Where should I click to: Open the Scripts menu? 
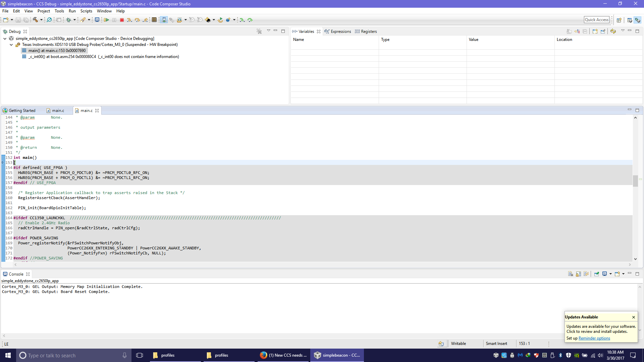coord(86,11)
